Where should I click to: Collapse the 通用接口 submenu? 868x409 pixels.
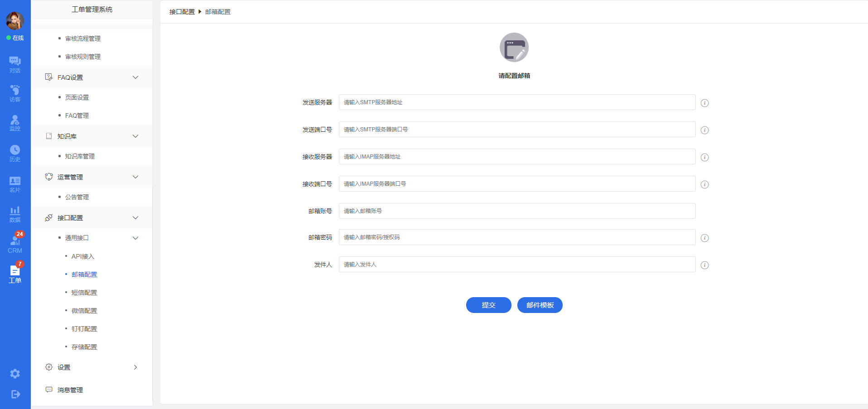[x=135, y=238]
